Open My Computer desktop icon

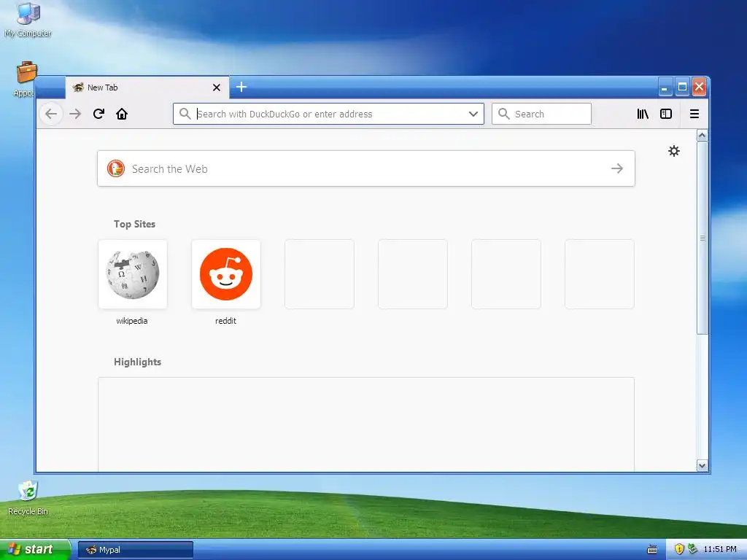point(28,20)
